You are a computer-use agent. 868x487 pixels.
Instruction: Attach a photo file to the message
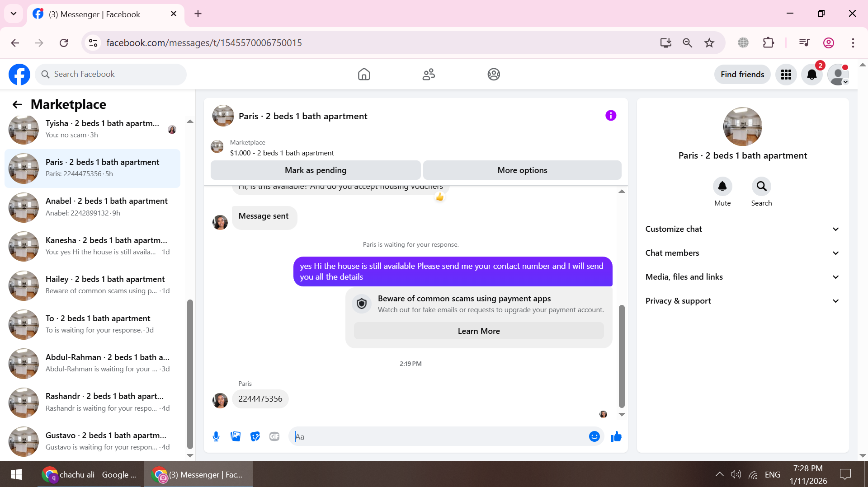pyautogui.click(x=236, y=436)
